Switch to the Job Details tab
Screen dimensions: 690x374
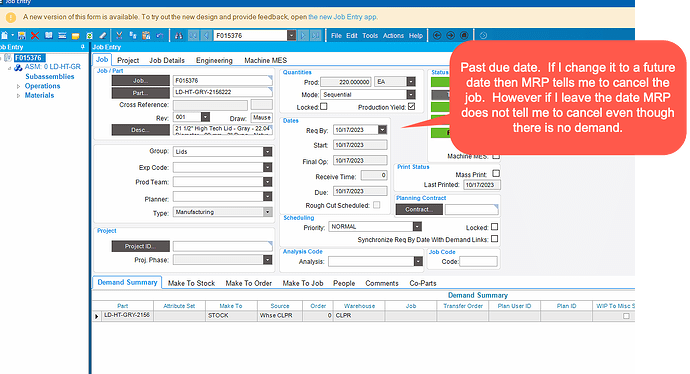click(x=167, y=60)
